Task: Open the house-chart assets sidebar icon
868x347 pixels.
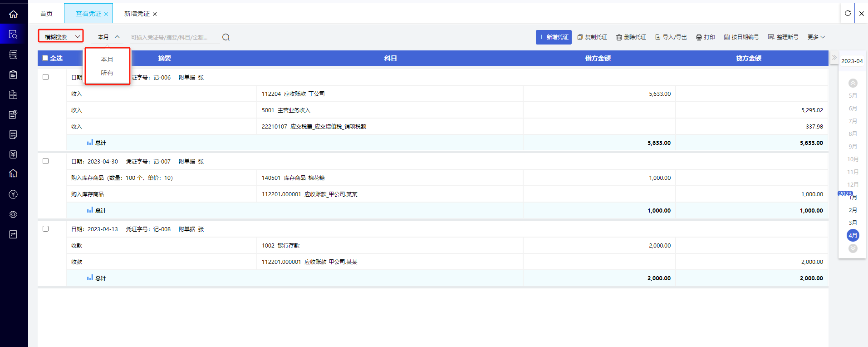Action: click(x=13, y=173)
